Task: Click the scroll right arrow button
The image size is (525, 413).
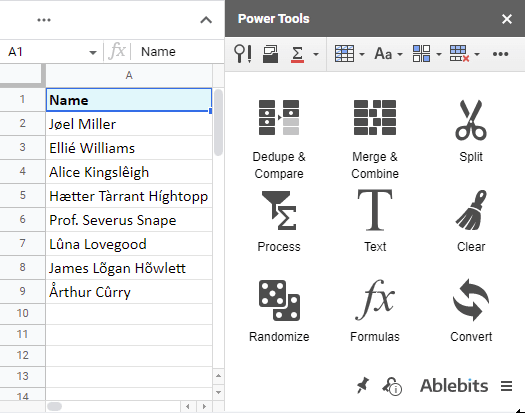Action: point(204,407)
